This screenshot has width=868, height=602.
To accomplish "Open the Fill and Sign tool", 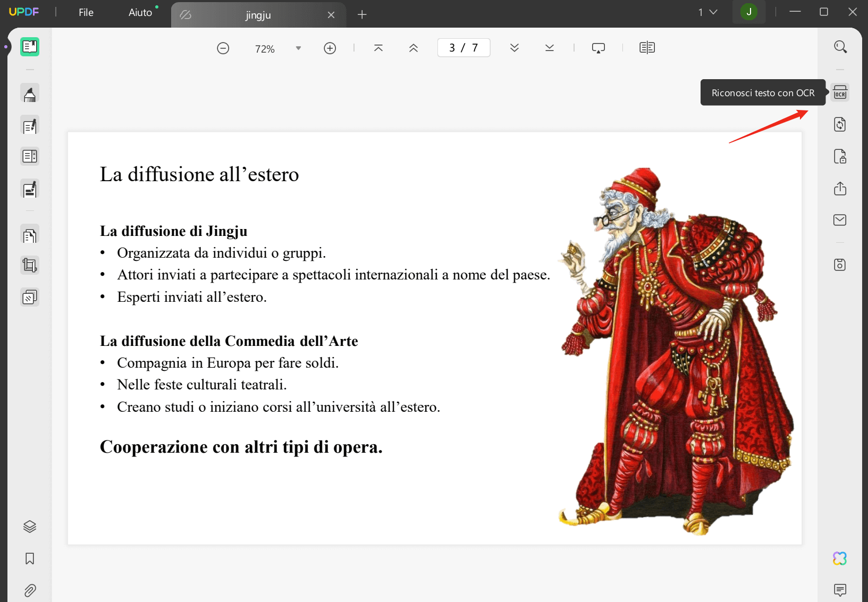I will [x=30, y=189].
